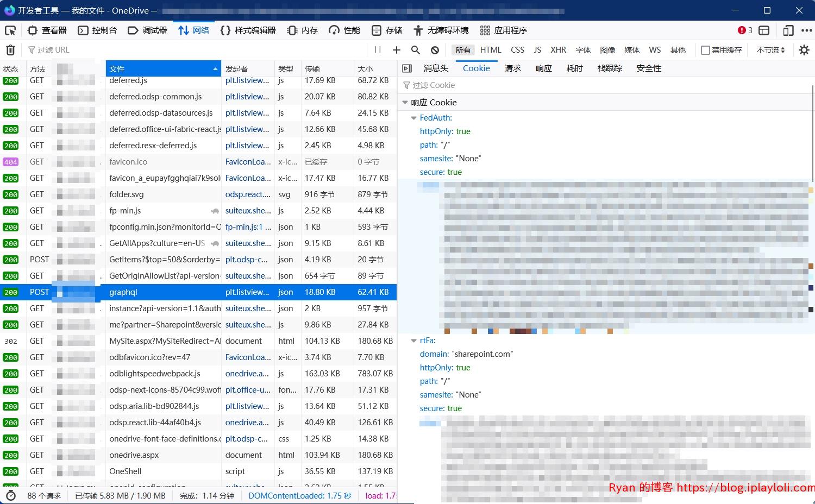Open the 请求 request tab
The image size is (815, 504).
tap(512, 68)
